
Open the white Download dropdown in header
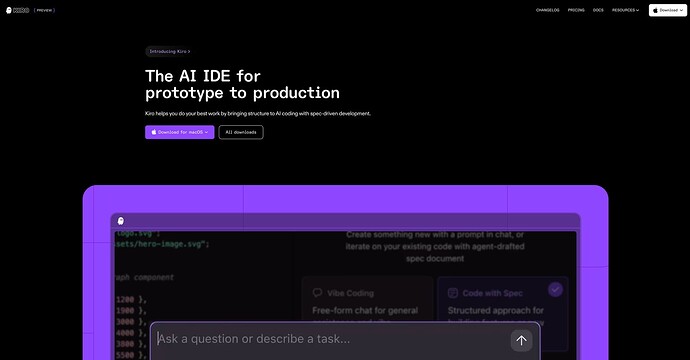[x=668, y=10]
